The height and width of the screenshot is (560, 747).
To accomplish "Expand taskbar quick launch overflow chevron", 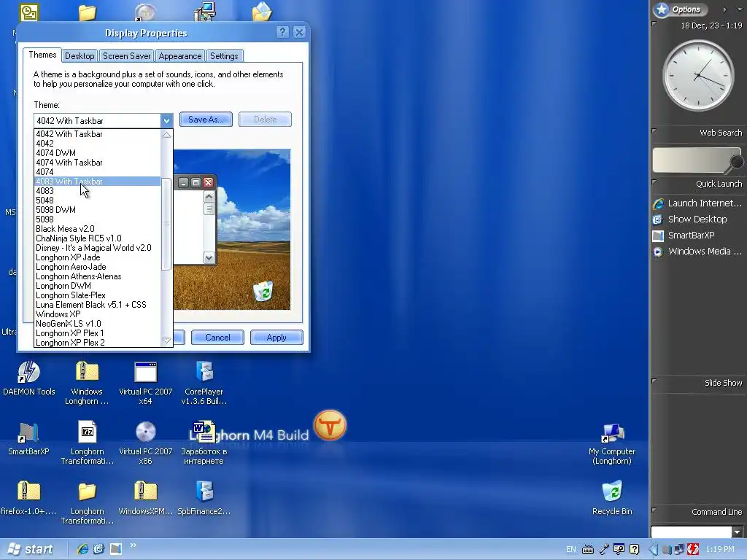I will [133, 545].
